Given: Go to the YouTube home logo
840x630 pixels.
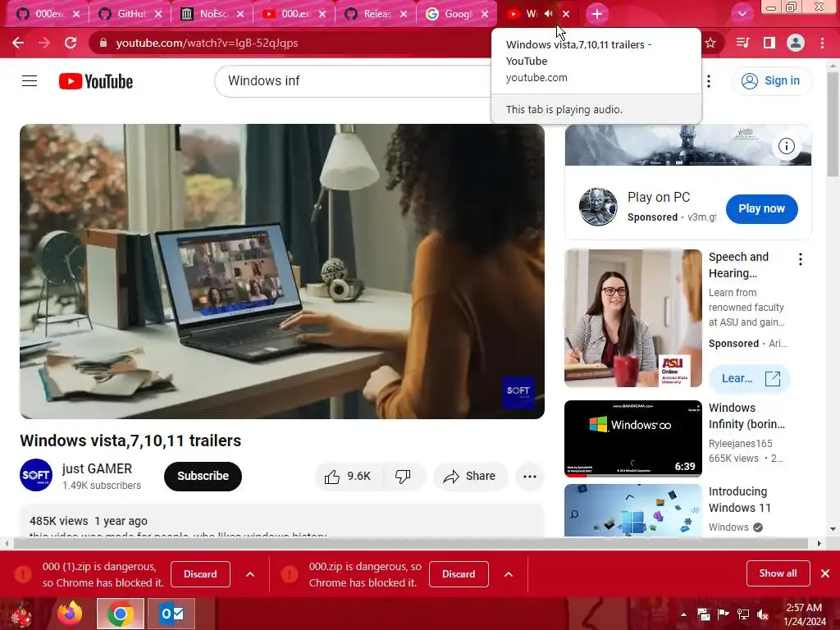Looking at the screenshot, I should click(96, 81).
